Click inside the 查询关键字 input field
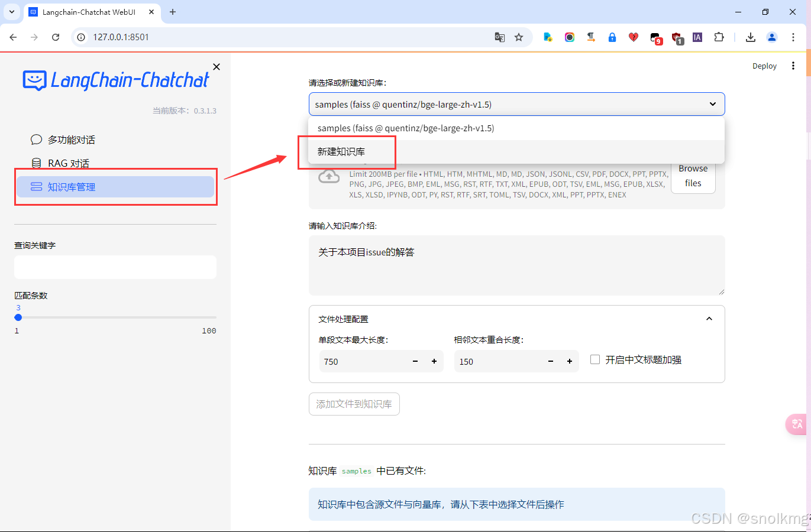Image resolution: width=811 pixels, height=532 pixels. (115, 267)
